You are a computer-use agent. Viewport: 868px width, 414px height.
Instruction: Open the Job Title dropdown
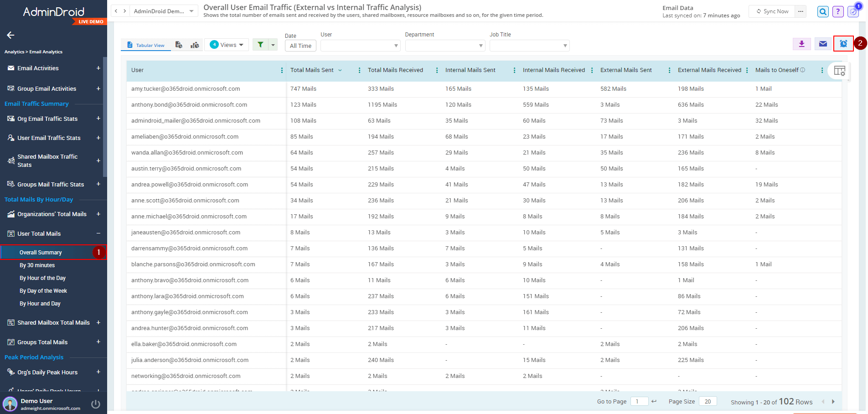[x=529, y=46]
